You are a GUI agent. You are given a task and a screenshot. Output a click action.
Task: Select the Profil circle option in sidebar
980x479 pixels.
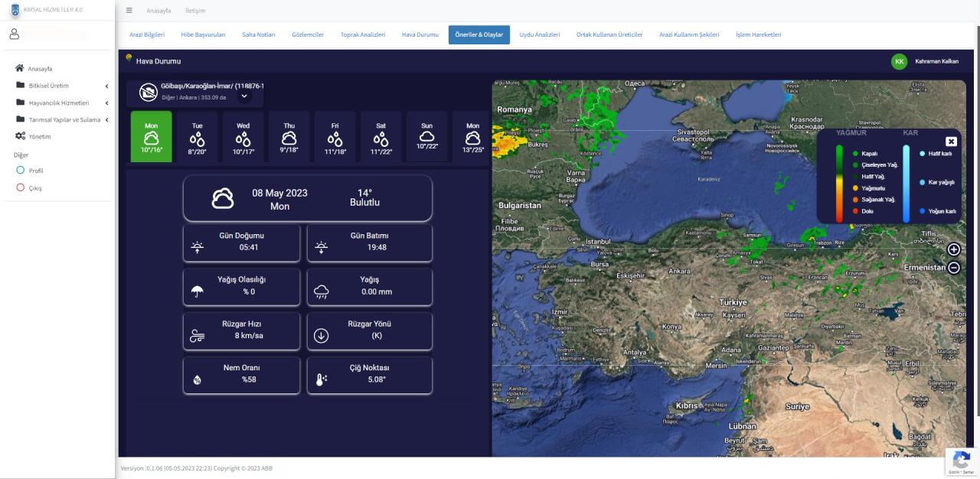tap(21, 171)
